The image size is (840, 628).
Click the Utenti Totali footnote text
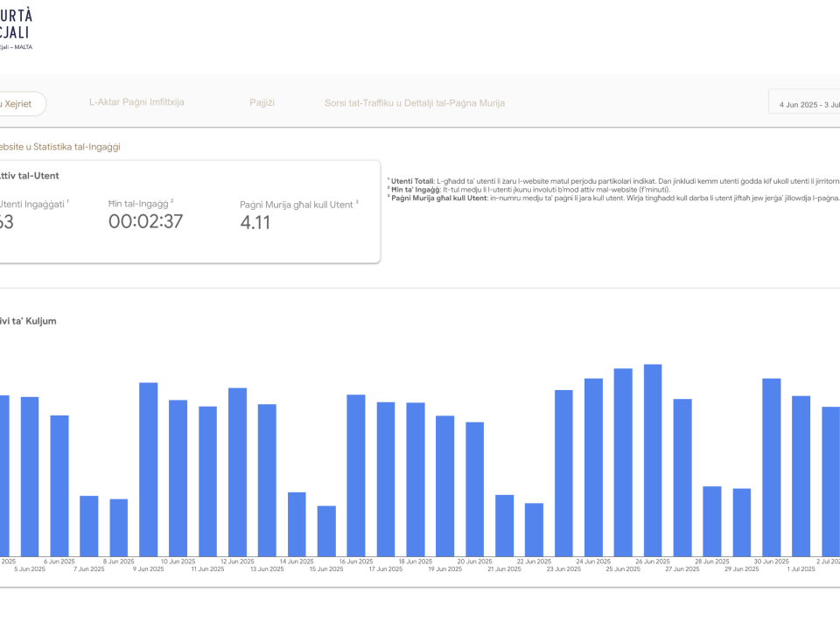[613, 181]
